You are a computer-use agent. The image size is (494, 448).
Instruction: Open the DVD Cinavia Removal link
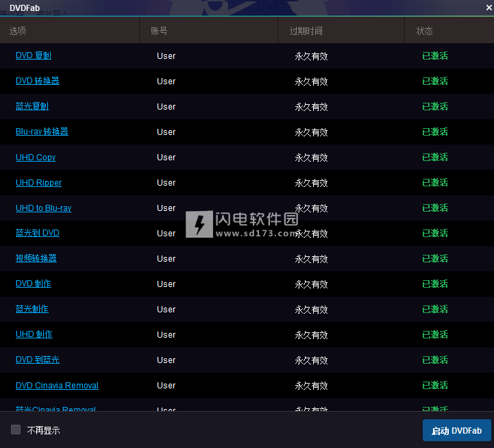pyautogui.click(x=57, y=385)
